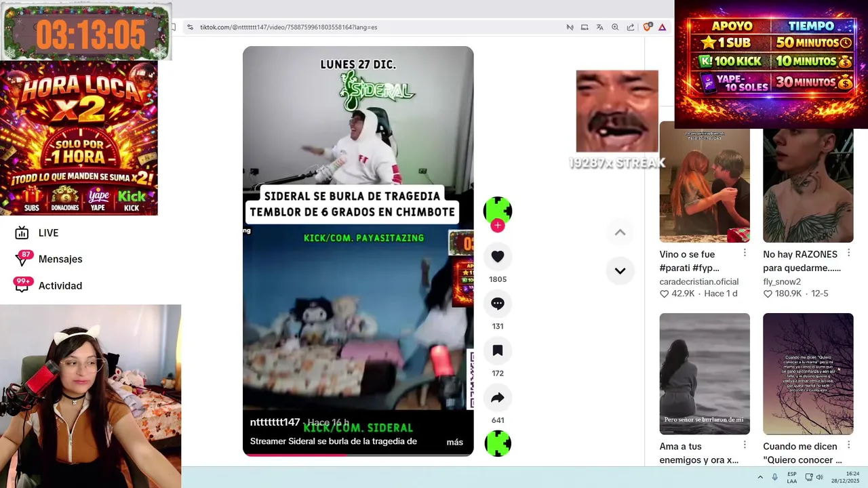The image size is (868, 488).
Task: Click the translate page icon in address bar
Action: tap(599, 27)
